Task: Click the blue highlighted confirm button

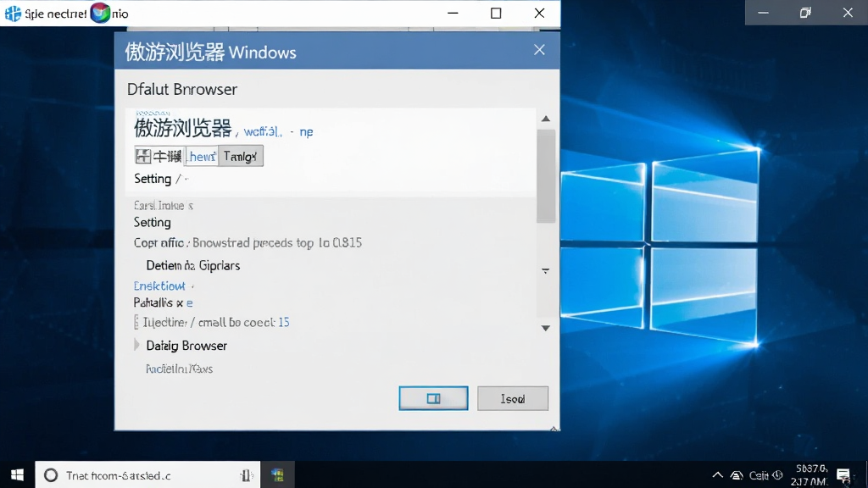Action: coord(433,398)
